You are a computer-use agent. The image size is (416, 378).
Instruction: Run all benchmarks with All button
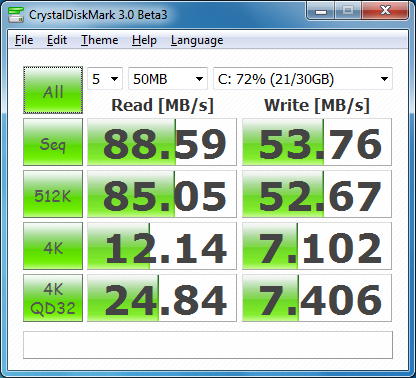pyautogui.click(x=53, y=90)
